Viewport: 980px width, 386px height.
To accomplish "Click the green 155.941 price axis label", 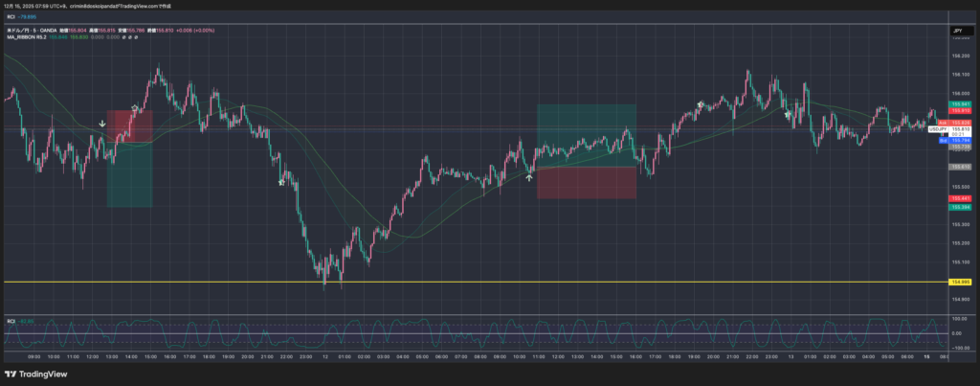I will point(960,103).
